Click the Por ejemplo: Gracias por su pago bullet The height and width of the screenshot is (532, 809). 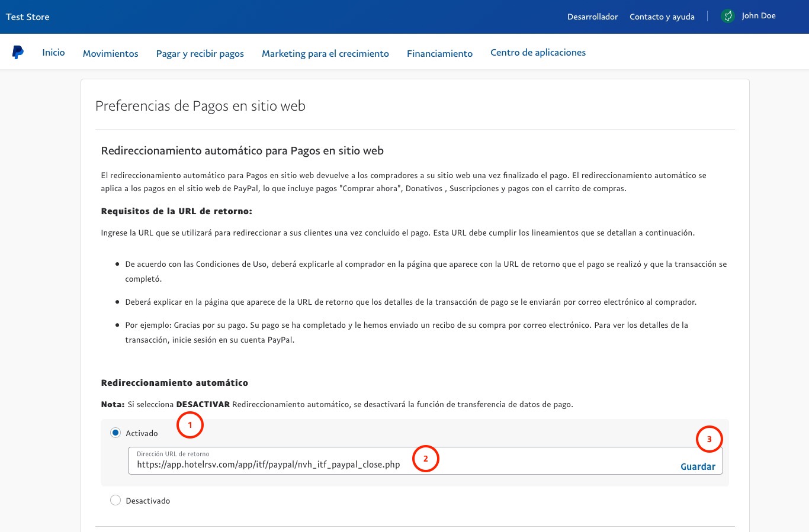[406, 332]
